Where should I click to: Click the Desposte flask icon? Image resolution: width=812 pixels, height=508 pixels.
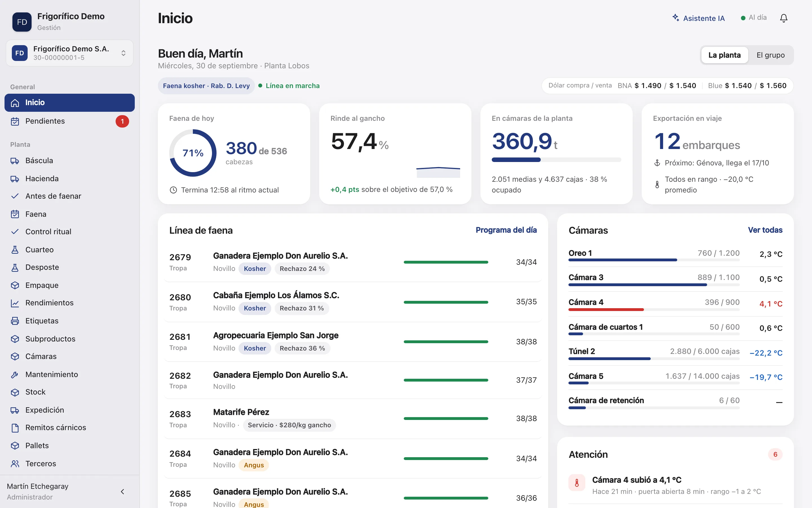(15, 268)
